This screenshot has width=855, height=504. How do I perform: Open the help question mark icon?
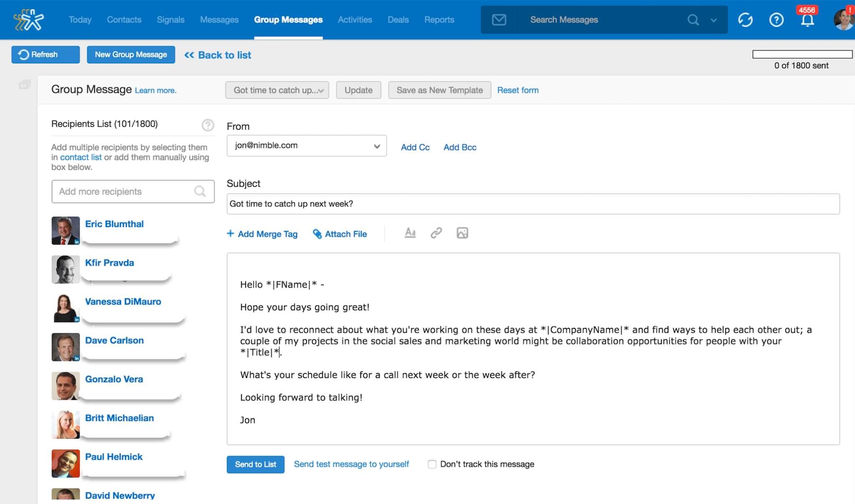click(776, 20)
